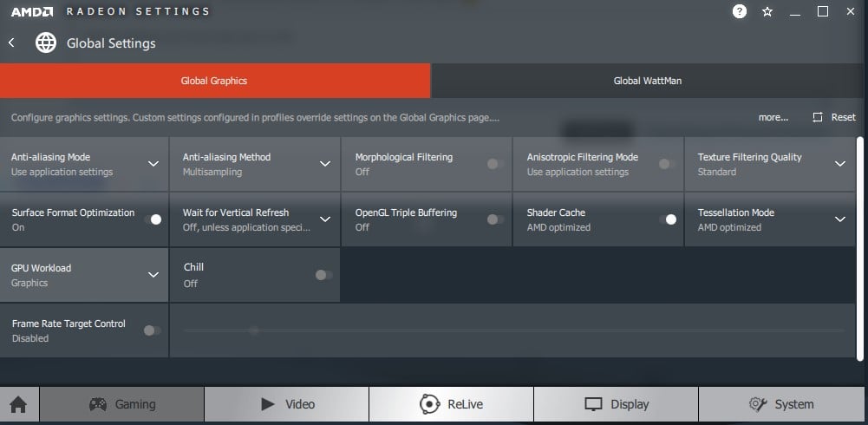Enable Frame Rate Target Control switch
Image resolution: width=868 pixels, height=425 pixels.
153,330
